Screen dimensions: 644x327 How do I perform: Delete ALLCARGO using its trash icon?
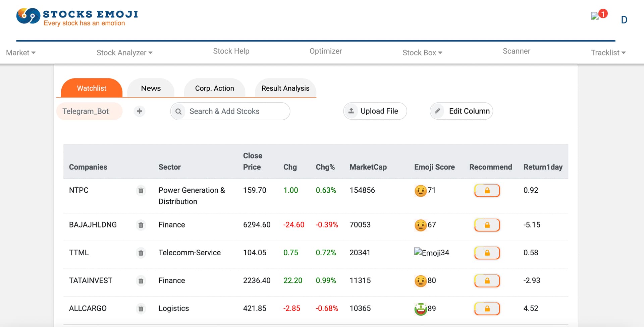[141, 308]
